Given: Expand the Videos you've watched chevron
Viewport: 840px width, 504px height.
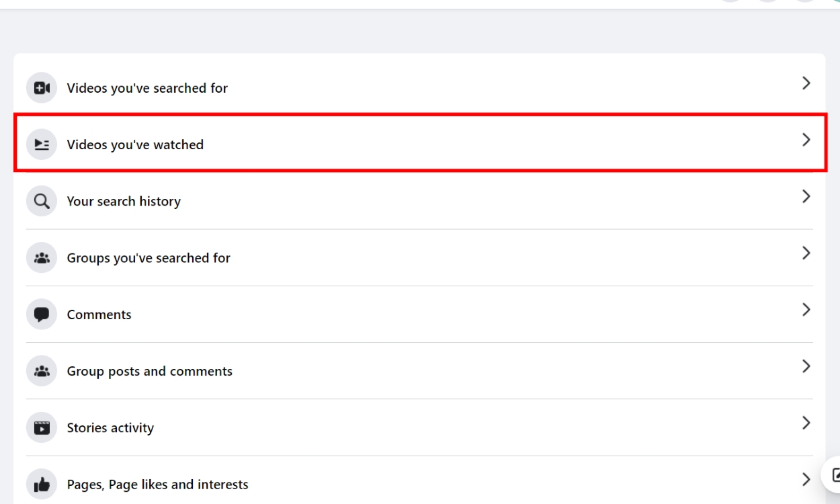Looking at the screenshot, I should [x=806, y=140].
